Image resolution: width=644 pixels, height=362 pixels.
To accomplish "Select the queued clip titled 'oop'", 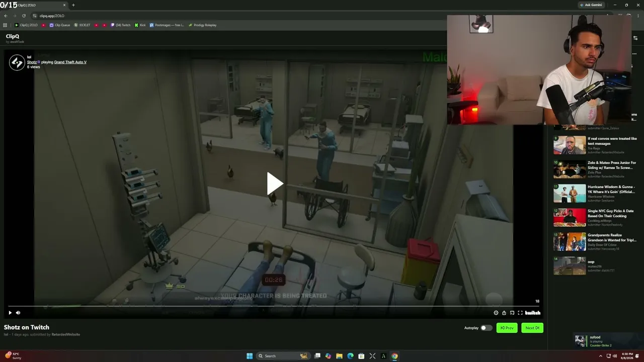I will point(595,266).
